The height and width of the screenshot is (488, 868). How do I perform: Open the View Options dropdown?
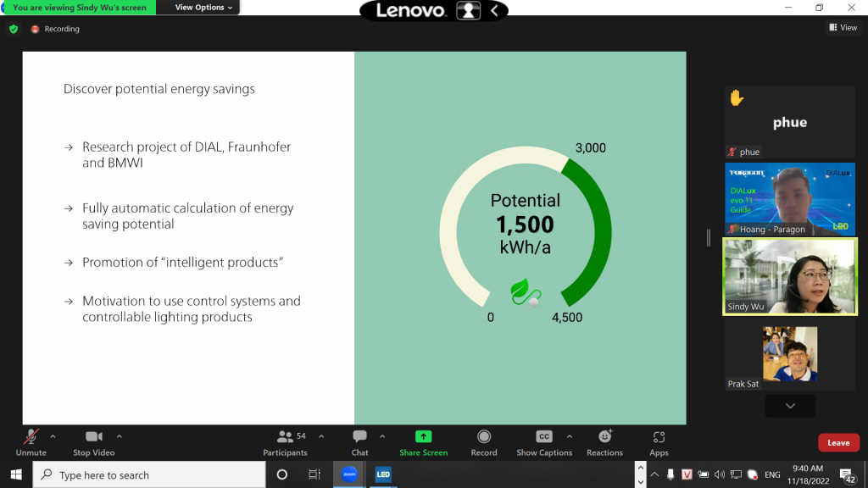click(200, 8)
